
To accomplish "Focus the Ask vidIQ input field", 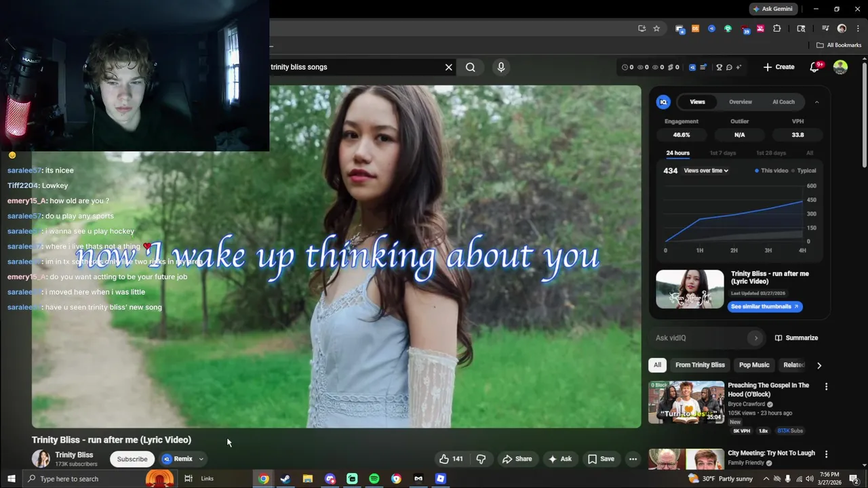I will 698,338.
